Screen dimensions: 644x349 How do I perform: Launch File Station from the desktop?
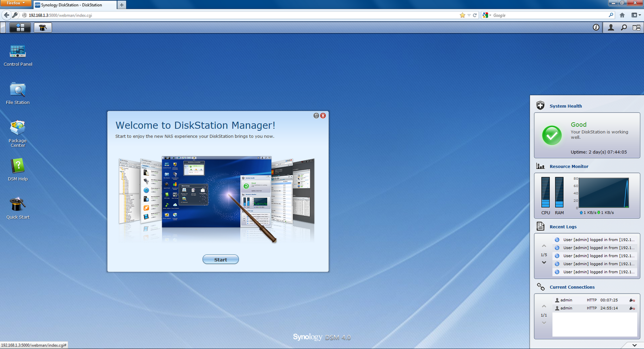18,94
